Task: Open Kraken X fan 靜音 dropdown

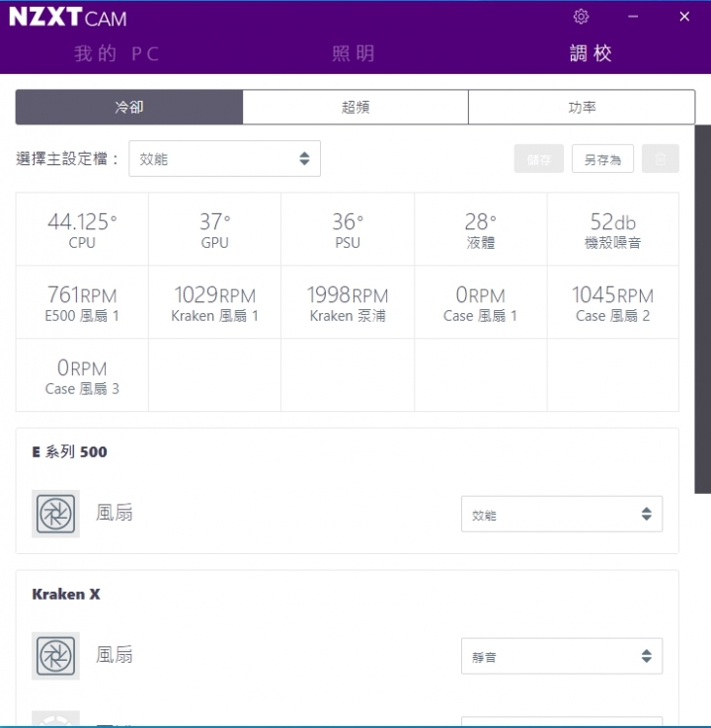Action: pyautogui.click(x=562, y=656)
